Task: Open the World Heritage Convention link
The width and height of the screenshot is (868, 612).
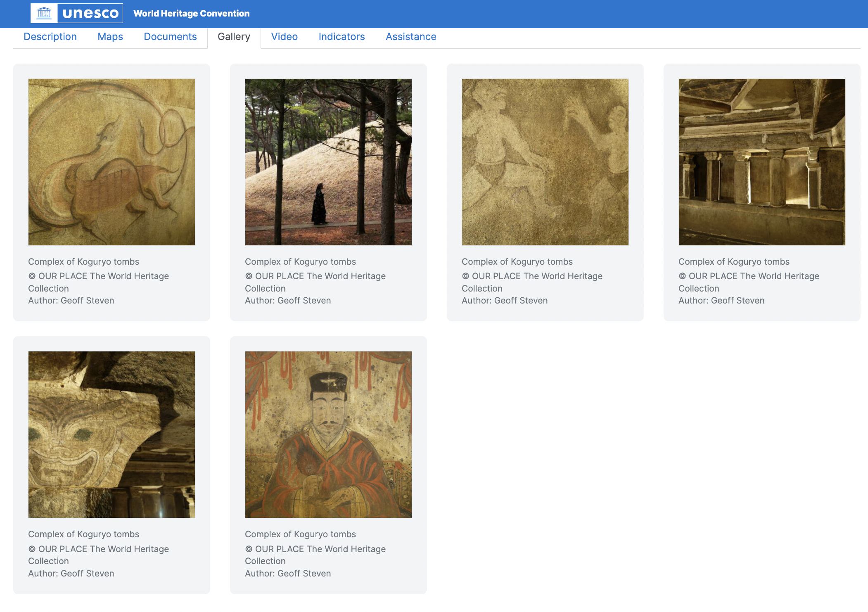Action: click(x=192, y=13)
